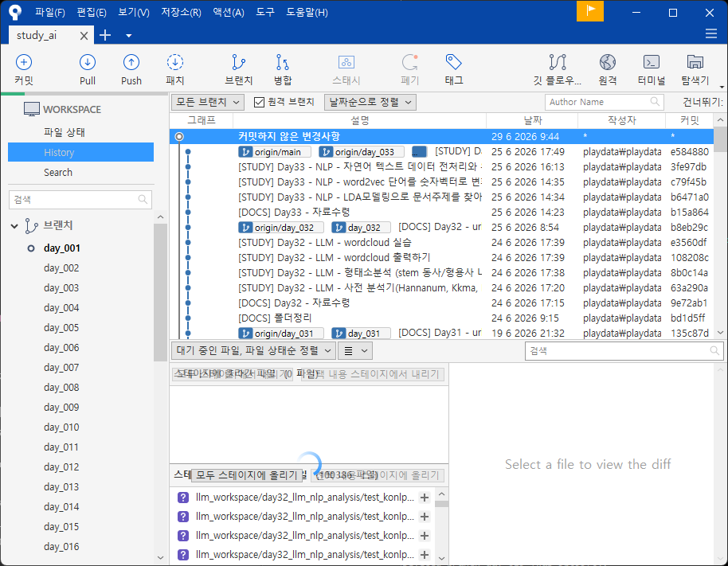Select branch day_010 in the sidebar
728x566 pixels.
tap(61, 427)
